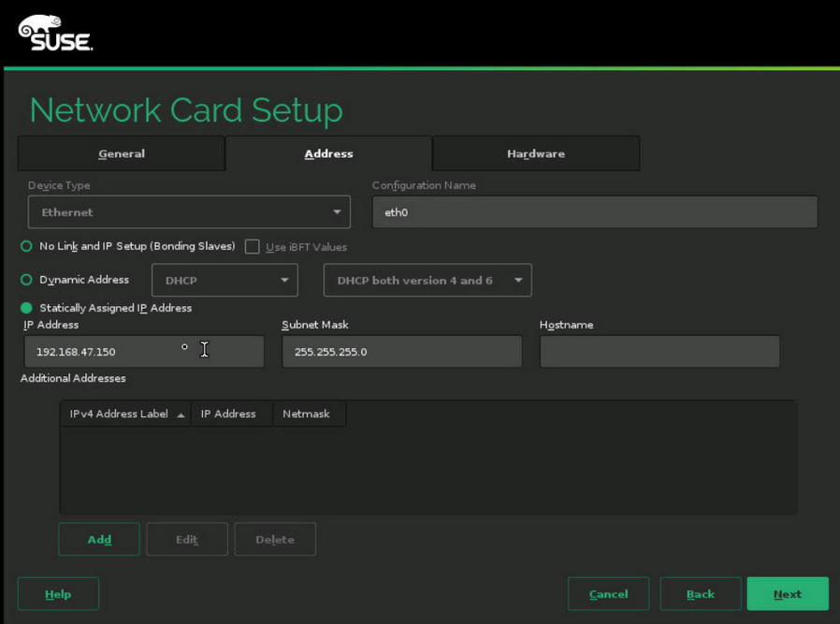Open the DHCP both version 4 and 6 dropdown
840x624 pixels.
(427, 280)
